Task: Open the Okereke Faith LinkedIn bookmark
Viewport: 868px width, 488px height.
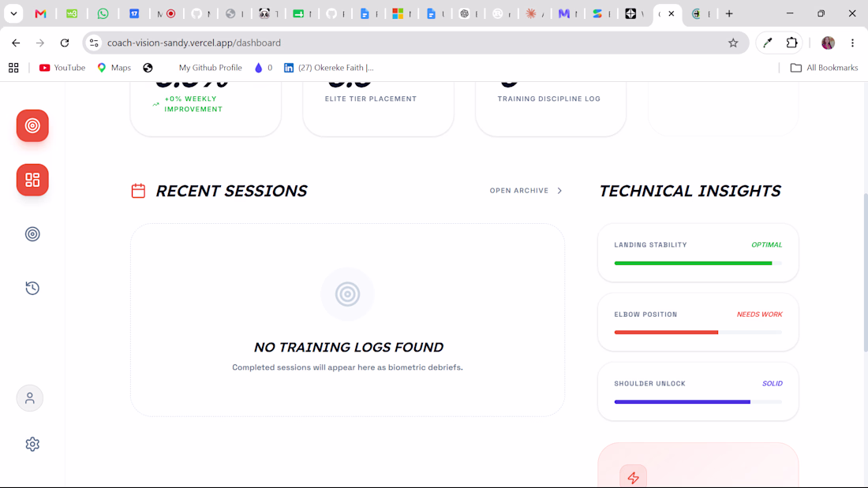Action: point(329,68)
